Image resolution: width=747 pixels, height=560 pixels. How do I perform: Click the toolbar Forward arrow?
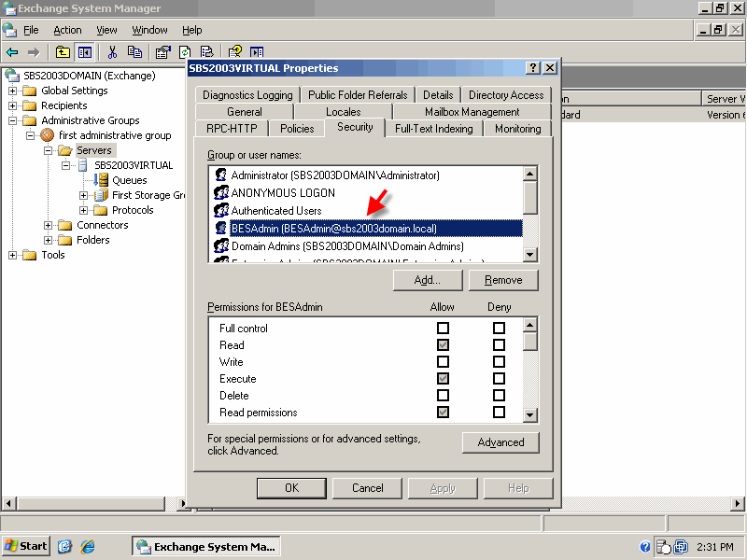[x=34, y=52]
